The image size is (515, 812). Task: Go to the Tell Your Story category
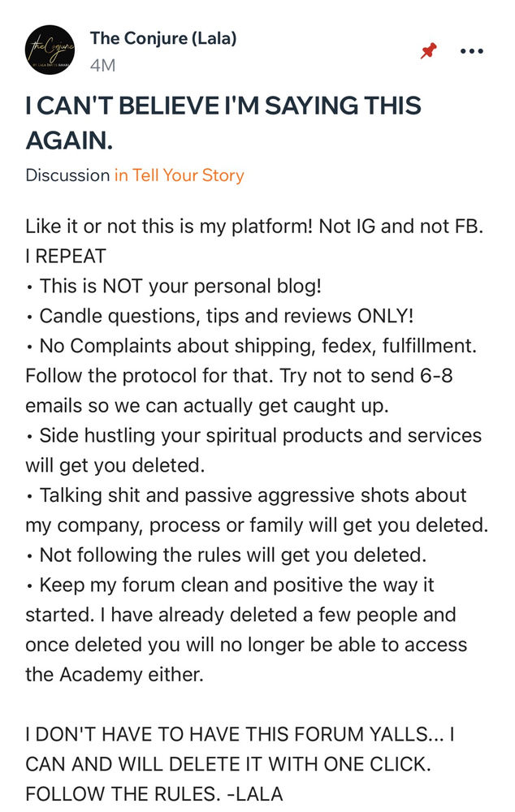click(x=180, y=175)
